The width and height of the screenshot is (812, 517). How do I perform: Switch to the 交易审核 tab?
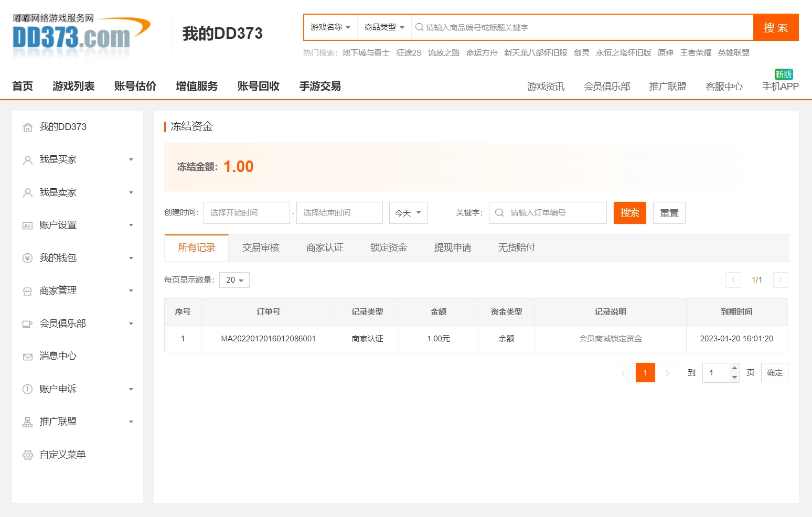(261, 247)
